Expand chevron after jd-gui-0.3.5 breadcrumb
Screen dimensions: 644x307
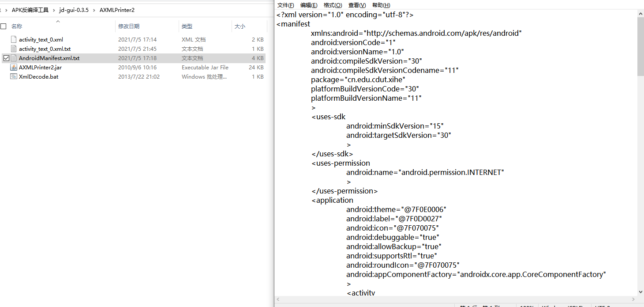click(94, 10)
